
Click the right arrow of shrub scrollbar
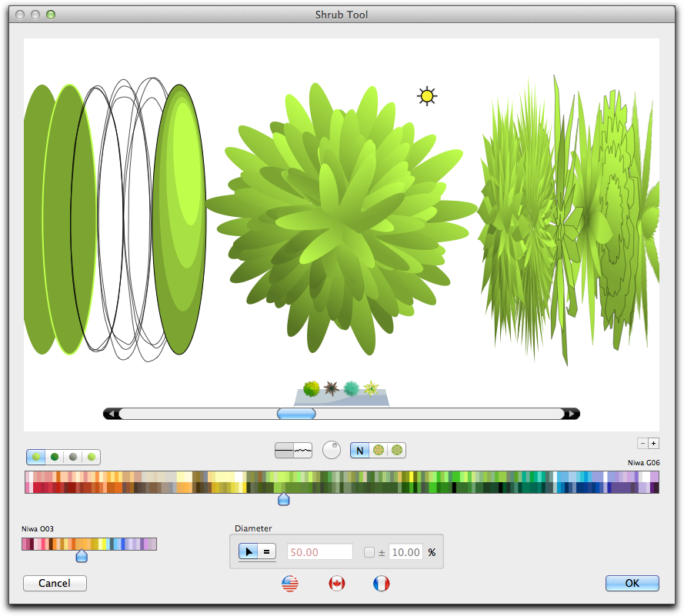571,414
